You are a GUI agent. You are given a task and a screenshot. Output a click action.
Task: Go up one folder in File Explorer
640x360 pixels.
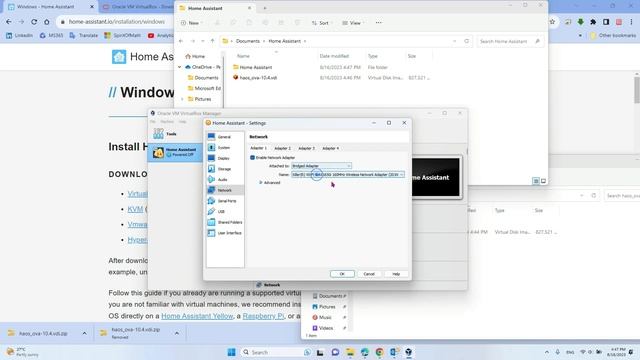[x=212, y=41]
